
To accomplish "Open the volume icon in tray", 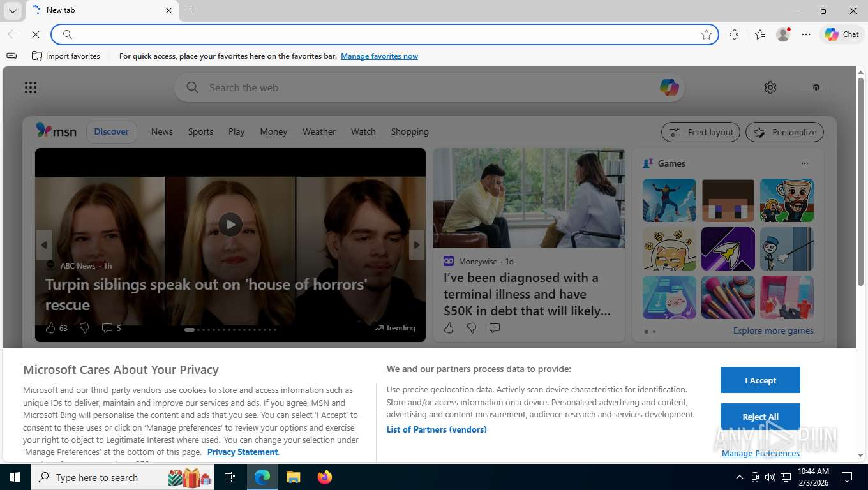I will click(770, 477).
